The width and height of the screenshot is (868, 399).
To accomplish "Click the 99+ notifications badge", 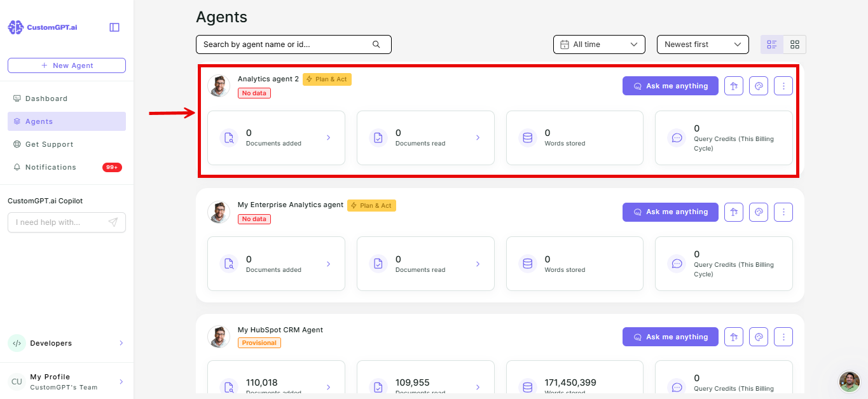I will point(112,167).
